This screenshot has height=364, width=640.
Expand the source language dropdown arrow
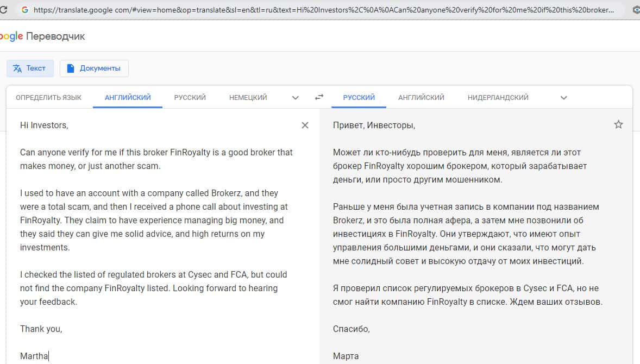point(296,98)
